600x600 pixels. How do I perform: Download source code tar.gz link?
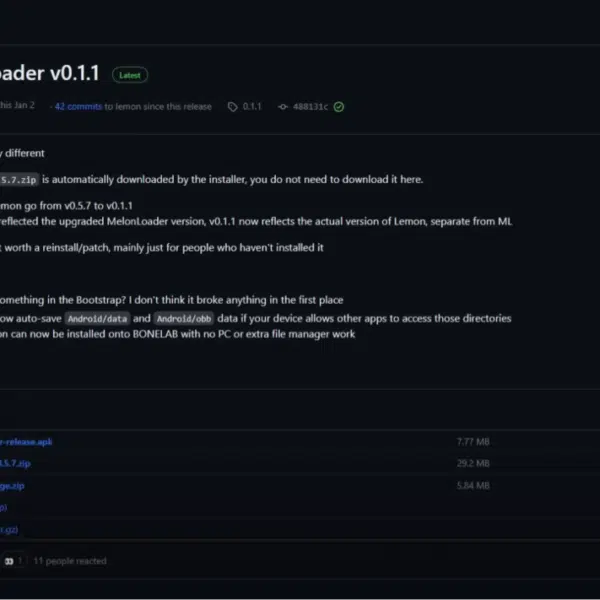(9, 529)
